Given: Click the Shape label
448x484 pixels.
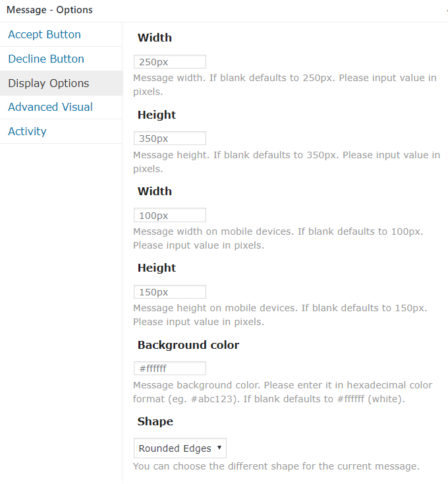Looking at the screenshot, I should [155, 421].
